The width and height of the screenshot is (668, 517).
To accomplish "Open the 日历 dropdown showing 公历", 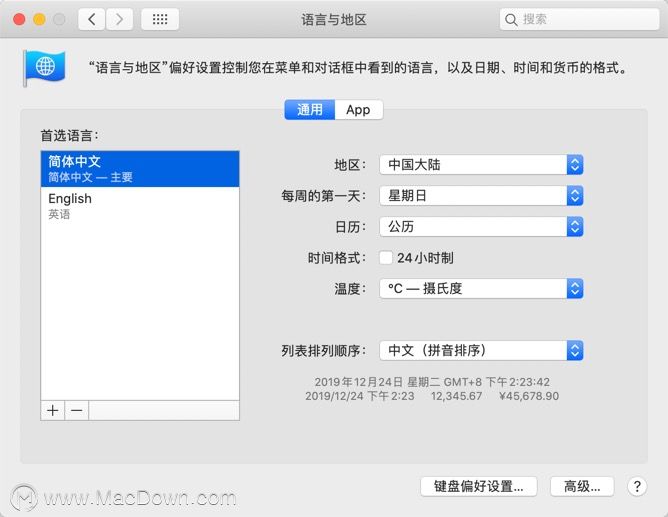I will pos(481,227).
